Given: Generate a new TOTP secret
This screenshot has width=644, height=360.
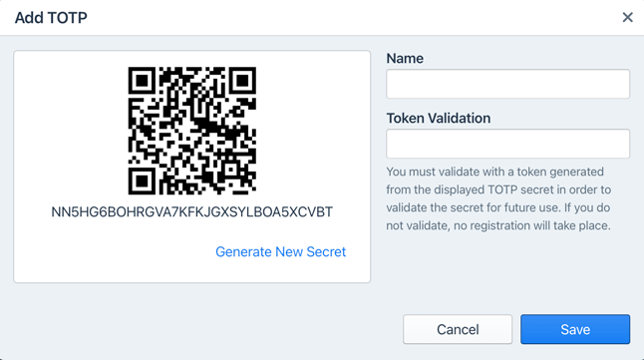Looking at the screenshot, I should (x=280, y=251).
